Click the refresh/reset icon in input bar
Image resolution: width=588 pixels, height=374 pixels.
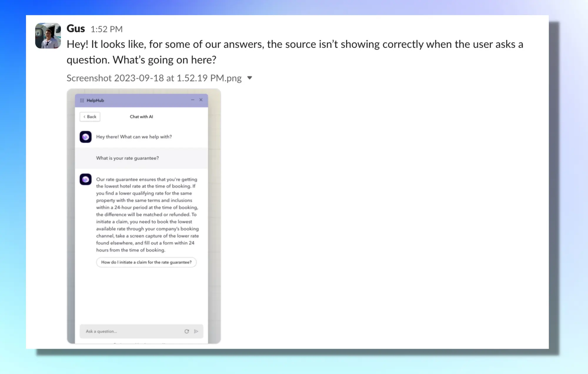pyautogui.click(x=186, y=331)
